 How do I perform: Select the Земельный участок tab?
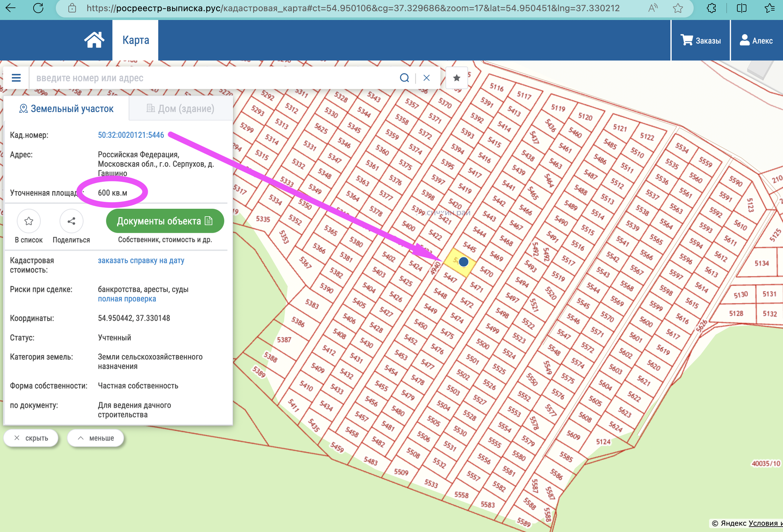click(66, 108)
